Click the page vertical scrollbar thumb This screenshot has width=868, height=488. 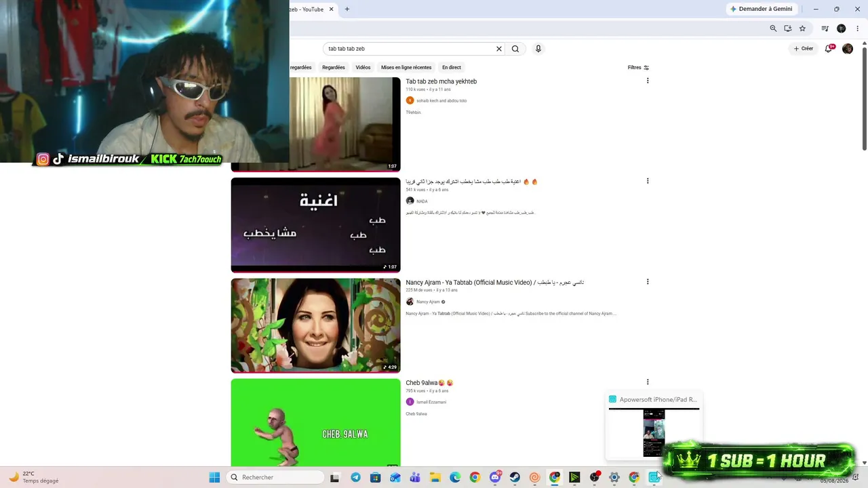pos(865,98)
